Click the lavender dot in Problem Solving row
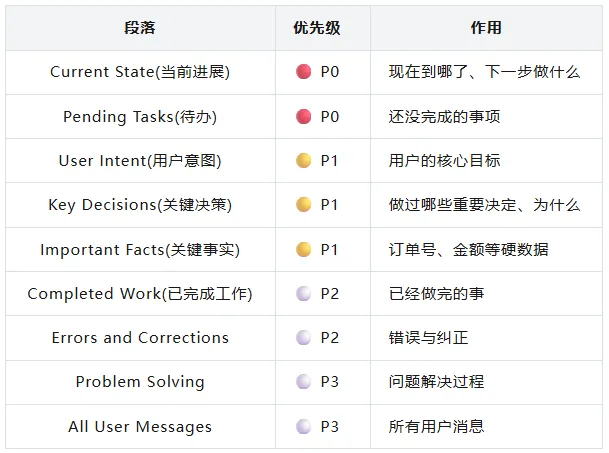Viewport: 609px width, 453px height. (303, 382)
